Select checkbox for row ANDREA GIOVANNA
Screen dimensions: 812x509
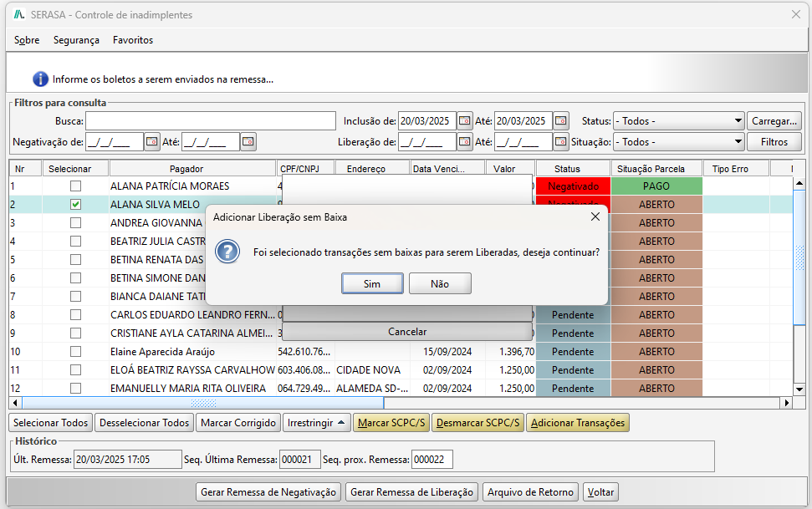tap(75, 222)
